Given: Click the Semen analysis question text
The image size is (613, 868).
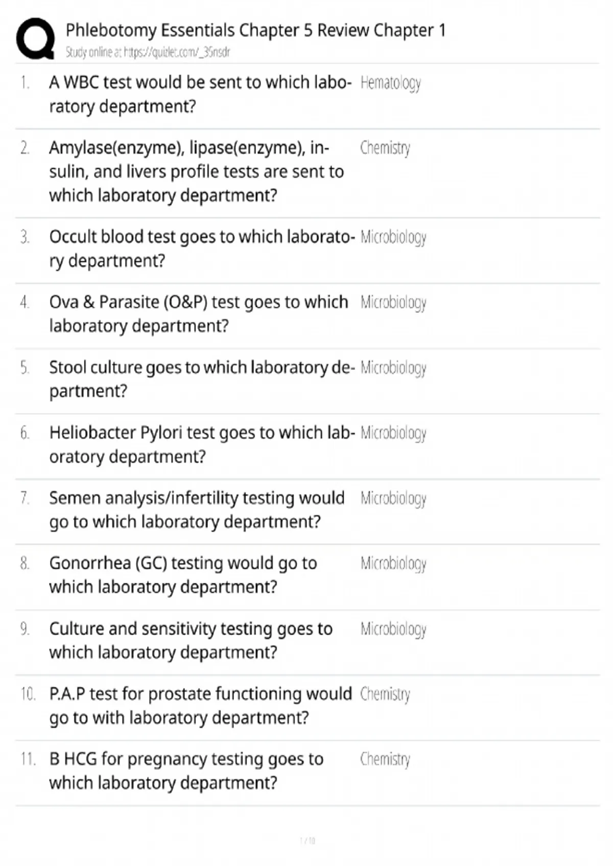Looking at the screenshot, I should [197, 510].
